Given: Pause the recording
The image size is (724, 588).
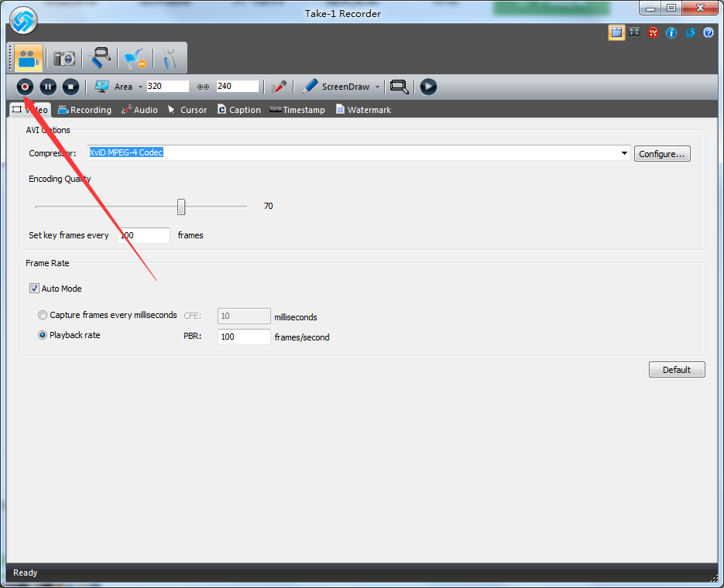Looking at the screenshot, I should 48,87.
